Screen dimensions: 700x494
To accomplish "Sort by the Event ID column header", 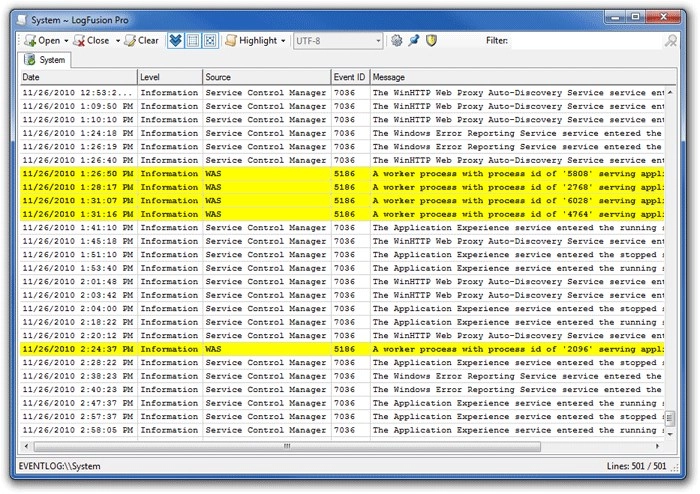I will [x=350, y=77].
